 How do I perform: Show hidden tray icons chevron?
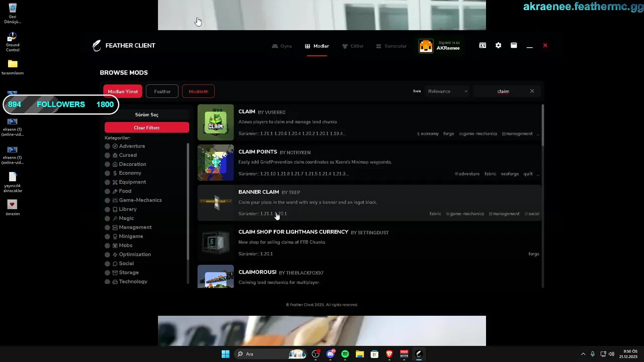click(583, 354)
